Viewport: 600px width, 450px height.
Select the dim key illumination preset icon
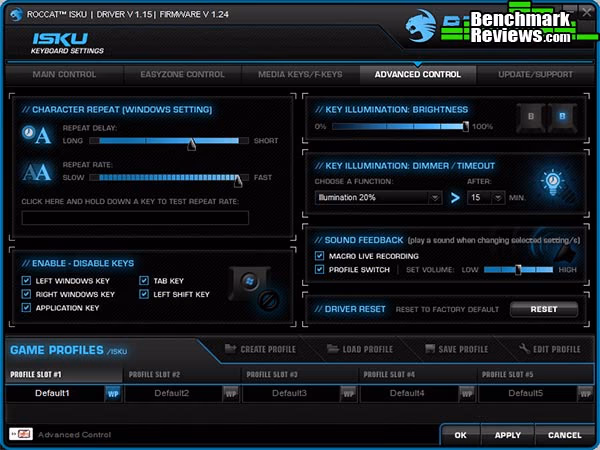click(531, 117)
